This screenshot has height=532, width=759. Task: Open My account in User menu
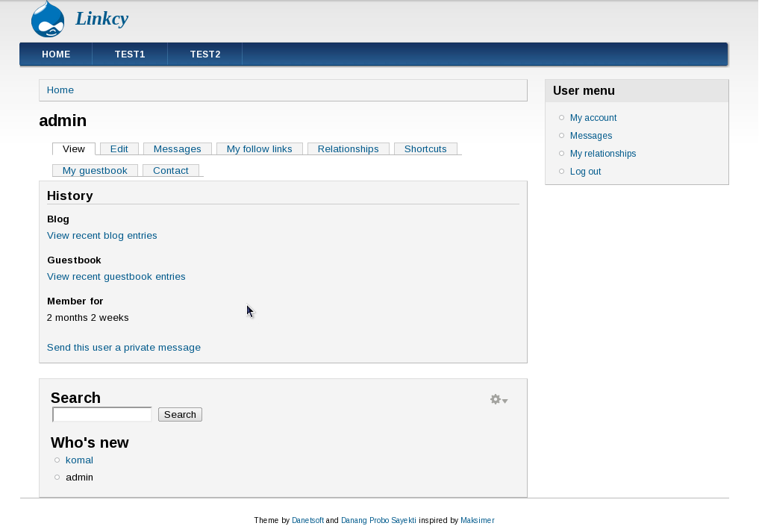tap(593, 118)
